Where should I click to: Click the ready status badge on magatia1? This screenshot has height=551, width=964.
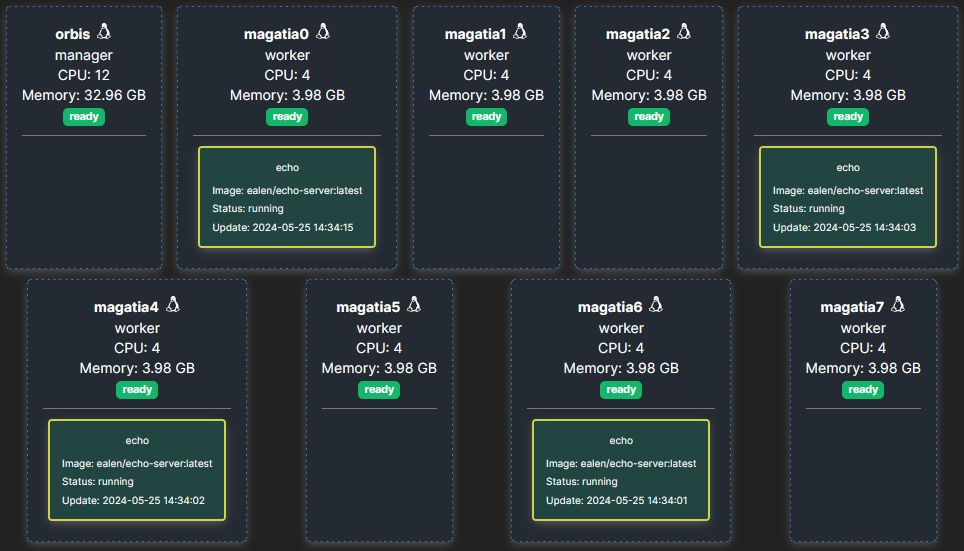tap(486, 117)
